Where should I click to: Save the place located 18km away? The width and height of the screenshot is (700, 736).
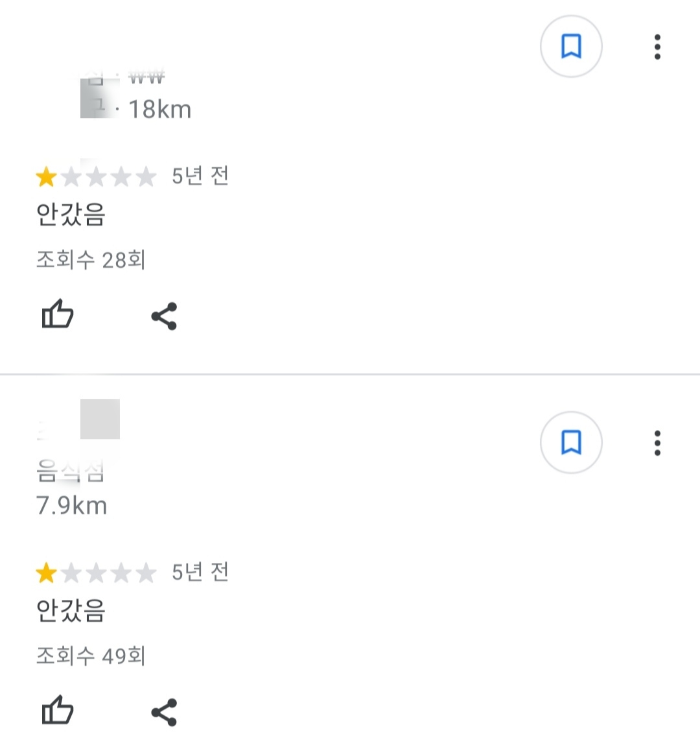571,47
